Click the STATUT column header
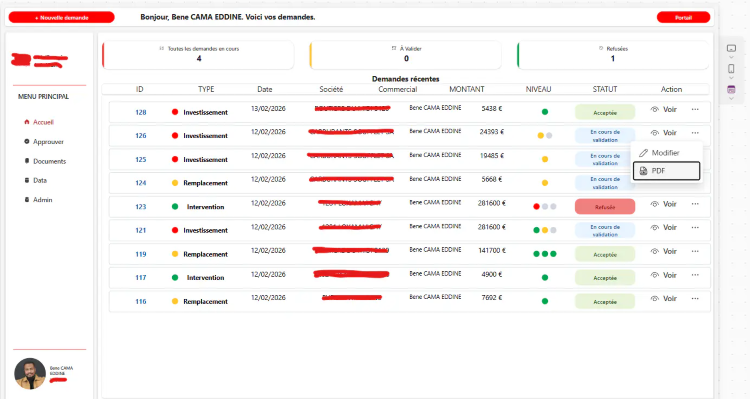 coord(605,89)
